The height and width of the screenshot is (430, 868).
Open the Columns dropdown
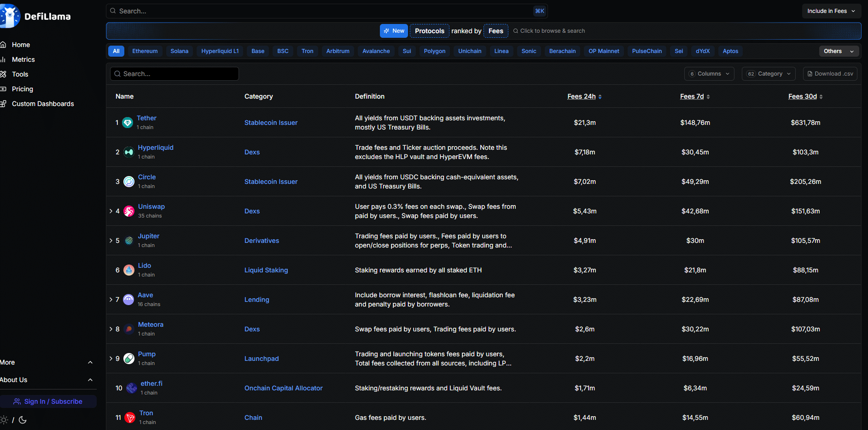(709, 74)
